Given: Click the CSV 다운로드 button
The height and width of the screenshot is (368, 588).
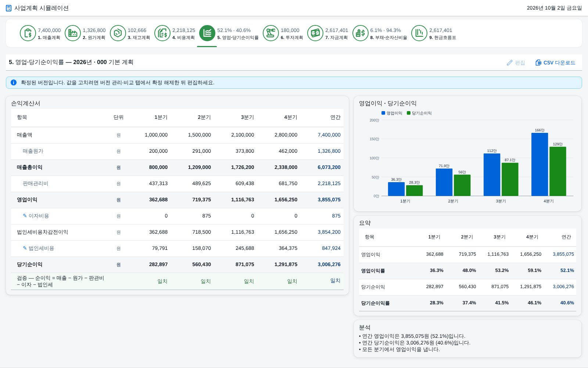Looking at the screenshot, I should point(555,63).
